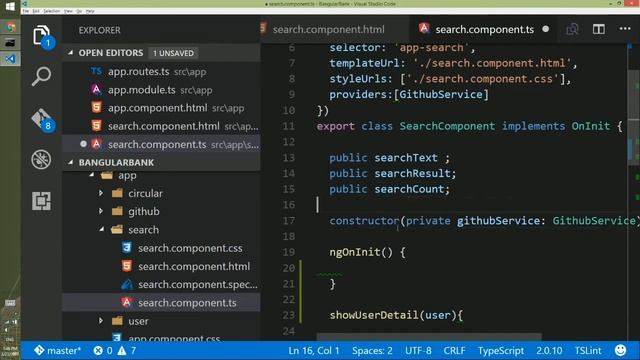This screenshot has width=640, height=360.
Task: Click the unsaved dot beside search.component.ts in Open Editors
Action: click(x=83, y=144)
